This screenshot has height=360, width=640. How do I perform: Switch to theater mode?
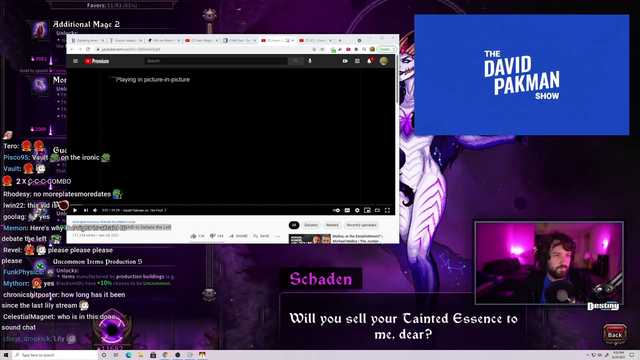pyautogui.click(x=377, y=210)
